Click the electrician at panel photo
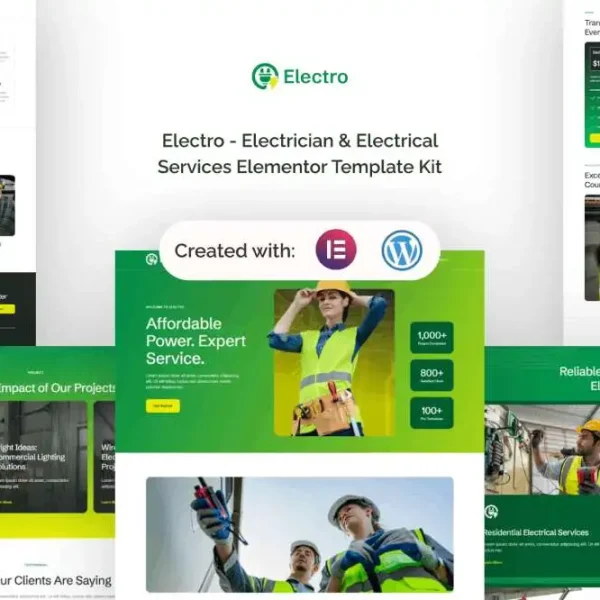 pyautogui.click(x=542, y=450)
